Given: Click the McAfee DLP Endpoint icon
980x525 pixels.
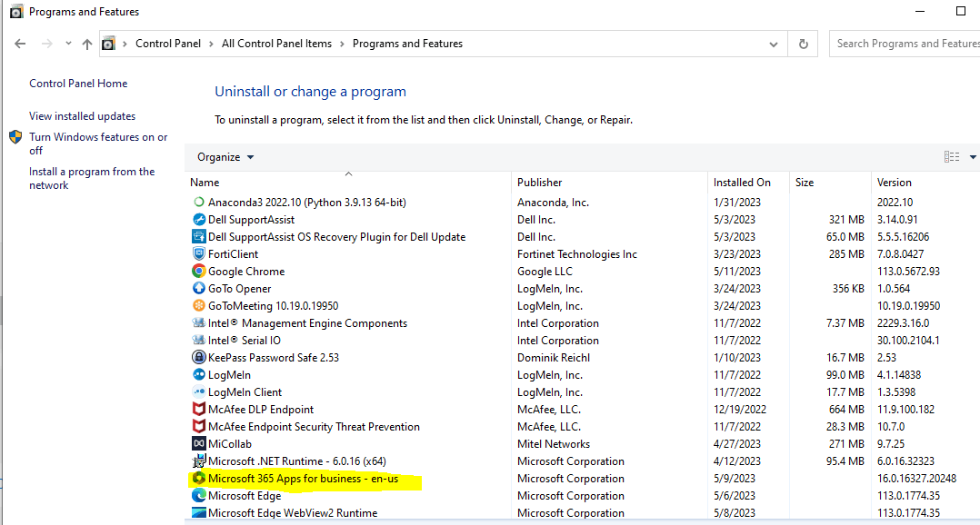Looking at the screenshot, I should pos(199,409).
